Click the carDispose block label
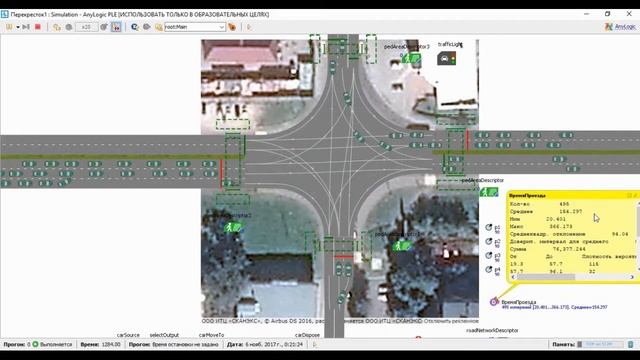 307,335
